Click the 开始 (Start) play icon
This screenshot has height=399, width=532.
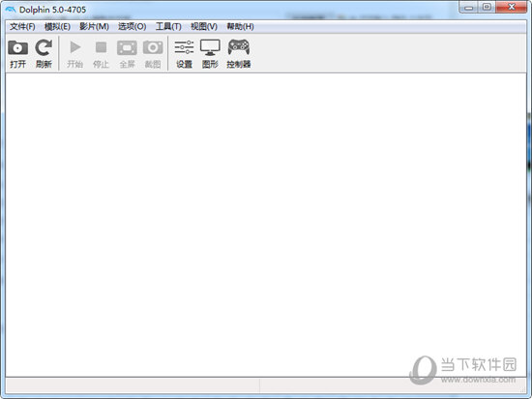click(x=75, y=47)
